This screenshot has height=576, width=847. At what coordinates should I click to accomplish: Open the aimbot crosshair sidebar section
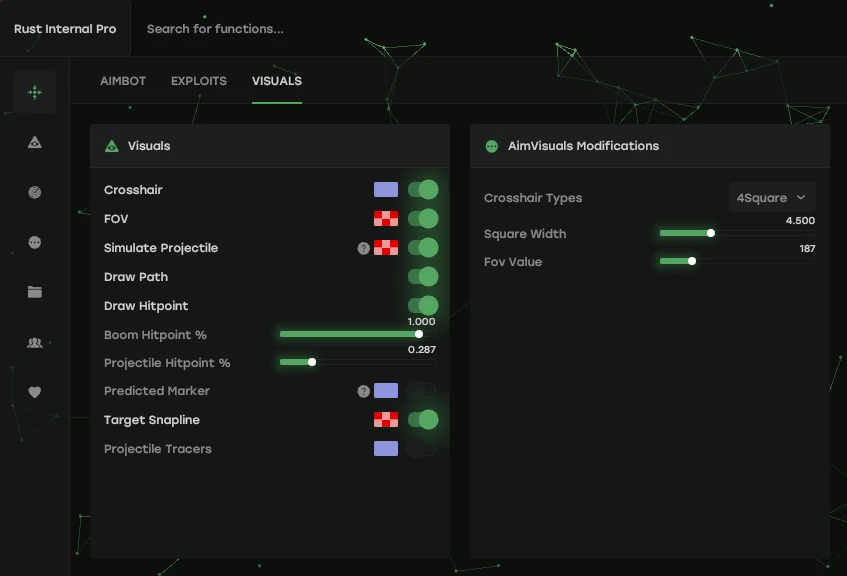coord(35,92)
